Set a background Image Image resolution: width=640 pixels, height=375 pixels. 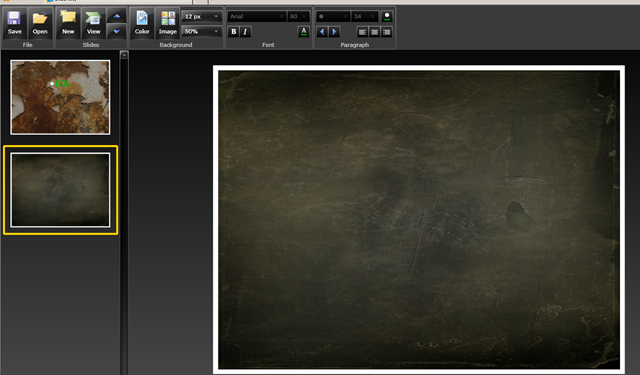point(168,23)
